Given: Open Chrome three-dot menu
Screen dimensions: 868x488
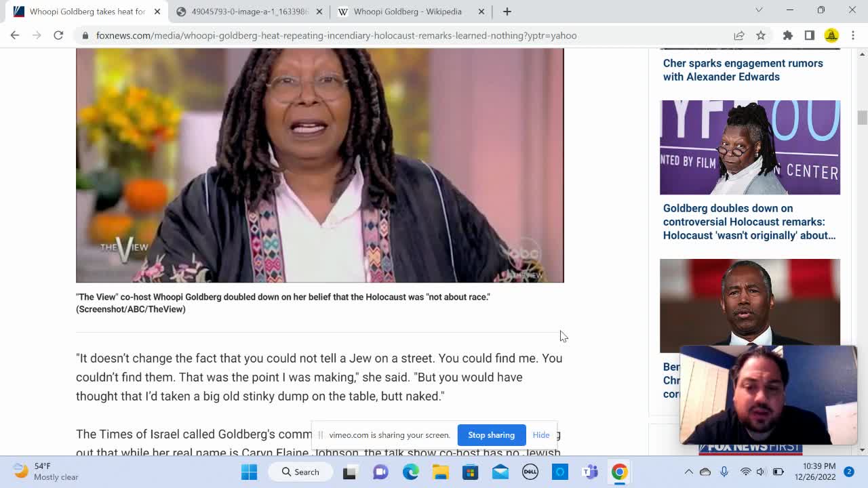Looking at the screenshot, I should coord(853,35).
